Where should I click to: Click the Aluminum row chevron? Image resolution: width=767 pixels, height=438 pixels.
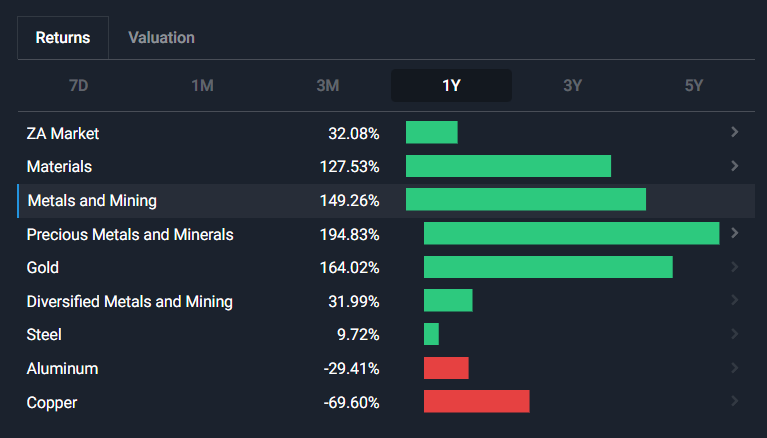point(735,368)
